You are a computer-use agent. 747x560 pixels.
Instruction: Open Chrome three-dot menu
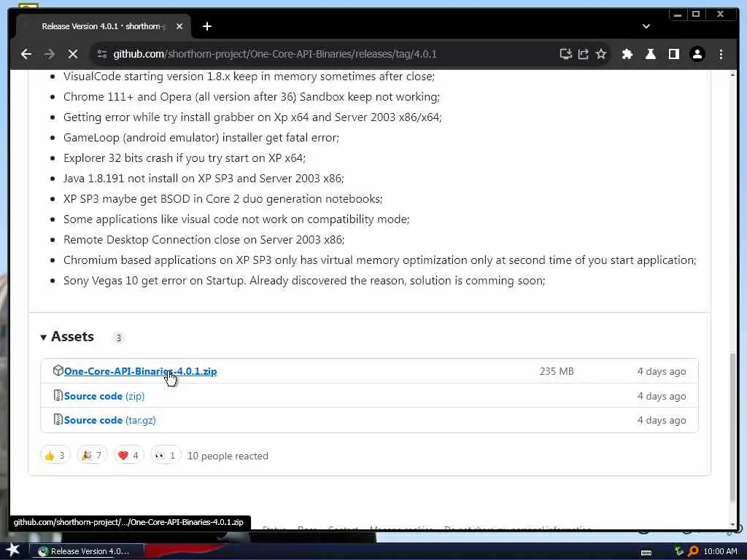(721, 54)
